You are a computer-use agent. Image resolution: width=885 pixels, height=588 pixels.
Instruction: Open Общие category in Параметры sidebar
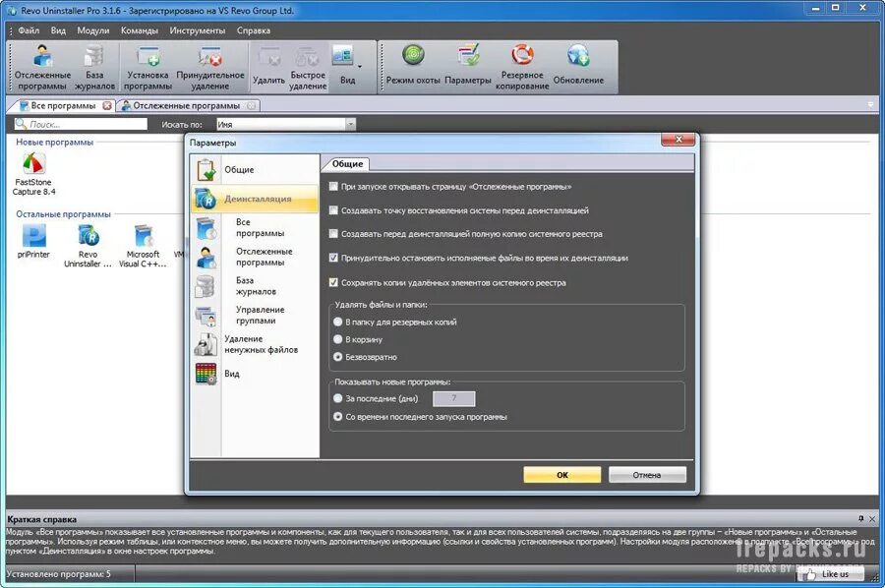point(255,169)
